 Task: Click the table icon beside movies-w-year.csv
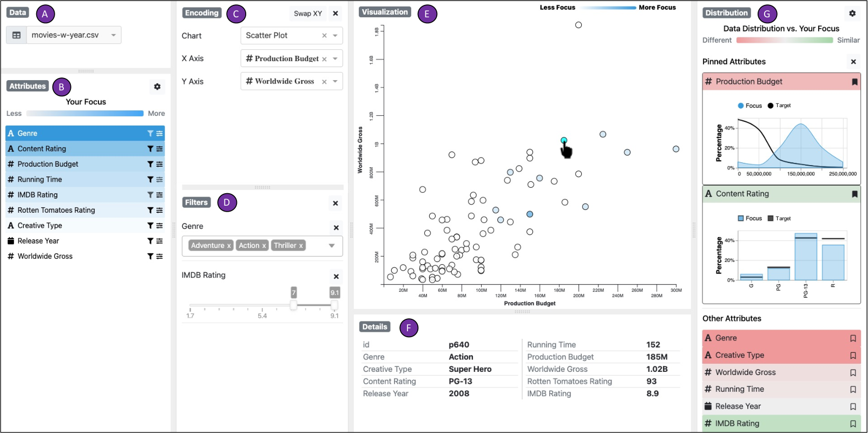click(16, 35)
